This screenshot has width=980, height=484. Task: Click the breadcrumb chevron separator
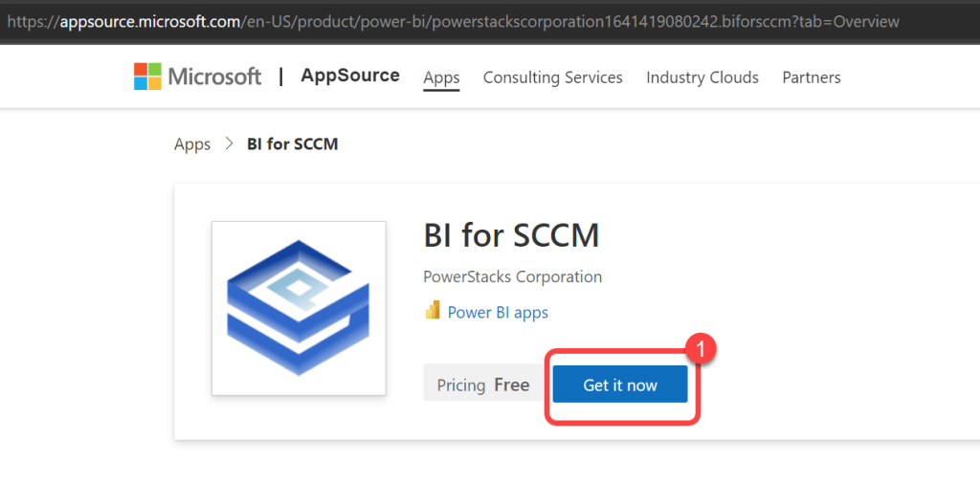[x=229, y=144]
